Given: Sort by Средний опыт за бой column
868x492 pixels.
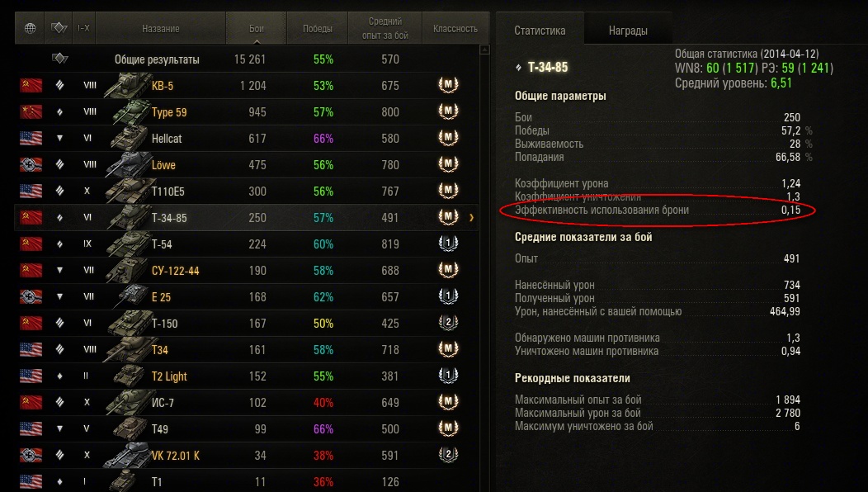Looking at the screenshot, I should (384, 28).
